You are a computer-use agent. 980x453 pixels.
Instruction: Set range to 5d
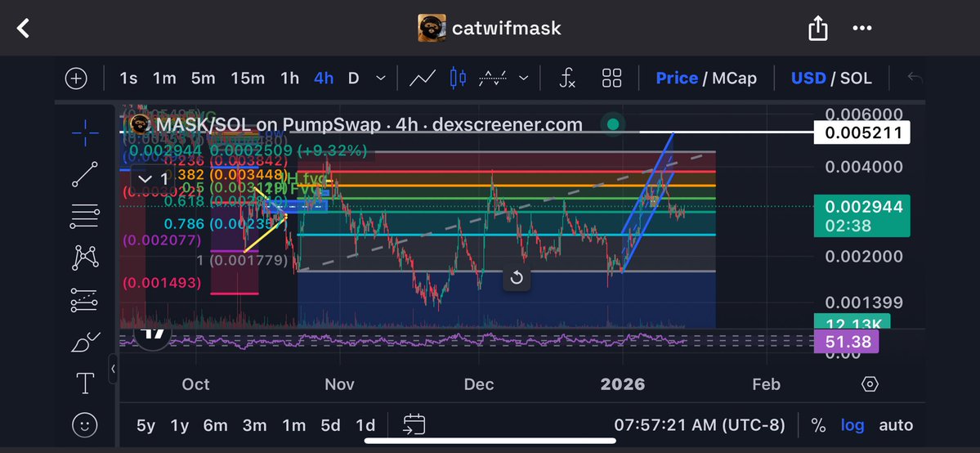click(x=331, y=426)
